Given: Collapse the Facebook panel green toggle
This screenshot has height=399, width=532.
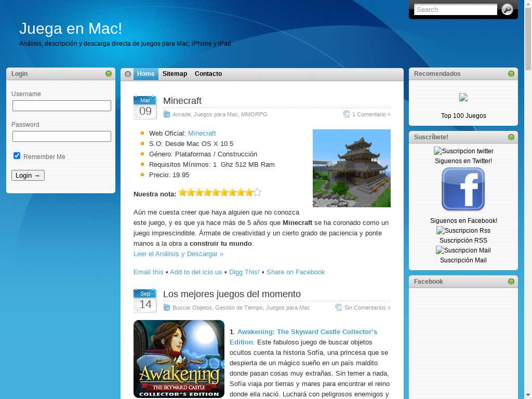Looking at the screenshot, I should tap(511, 282).
